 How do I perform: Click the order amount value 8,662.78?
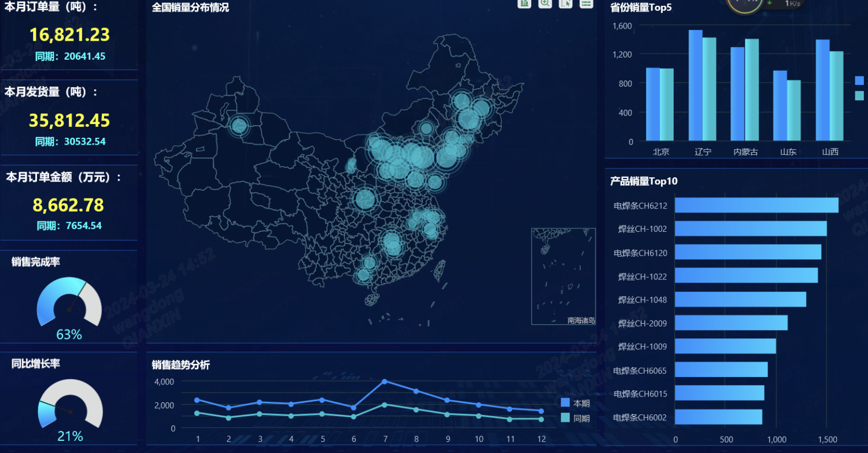pos(68,205)
